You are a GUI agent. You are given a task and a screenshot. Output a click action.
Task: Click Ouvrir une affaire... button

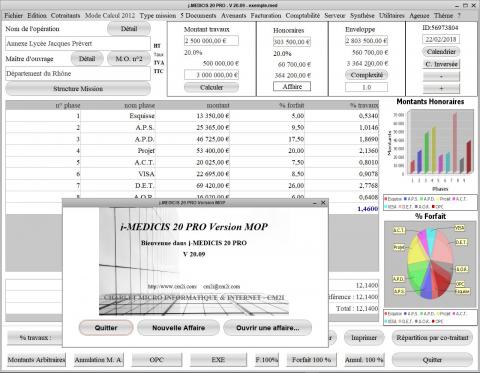pos(267,328)
